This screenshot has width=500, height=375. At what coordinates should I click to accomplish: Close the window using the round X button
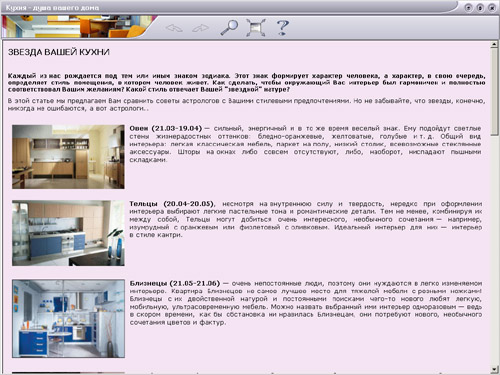[x=492, y=7]
